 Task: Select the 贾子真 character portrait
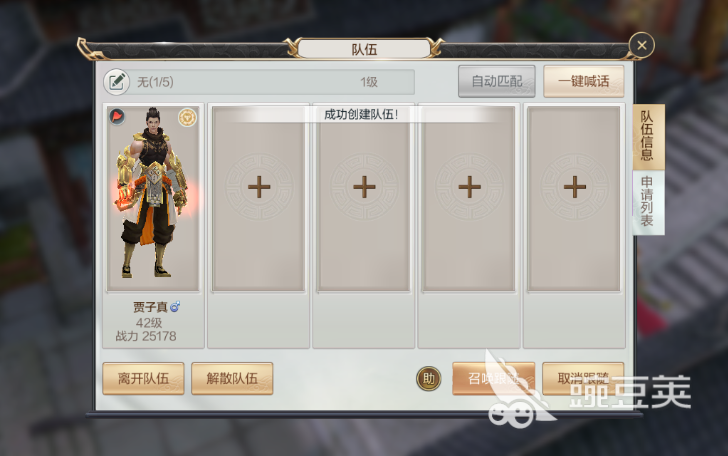click(153, 199)
